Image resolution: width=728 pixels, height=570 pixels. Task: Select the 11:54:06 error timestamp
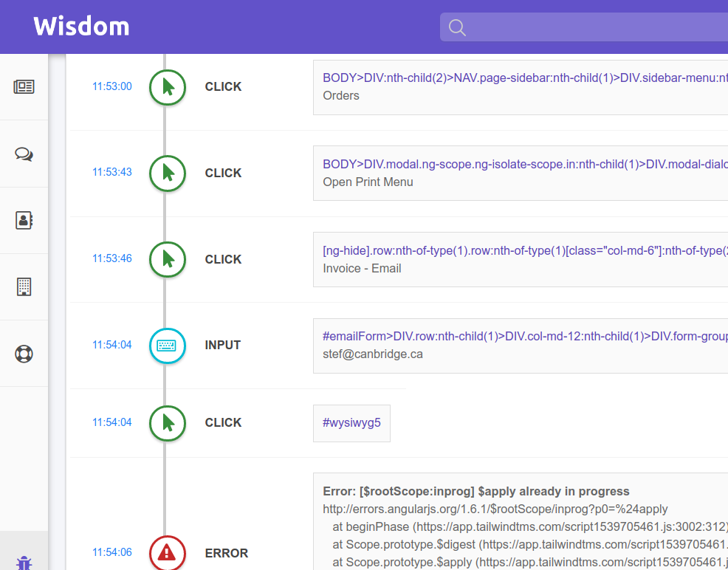112,552
